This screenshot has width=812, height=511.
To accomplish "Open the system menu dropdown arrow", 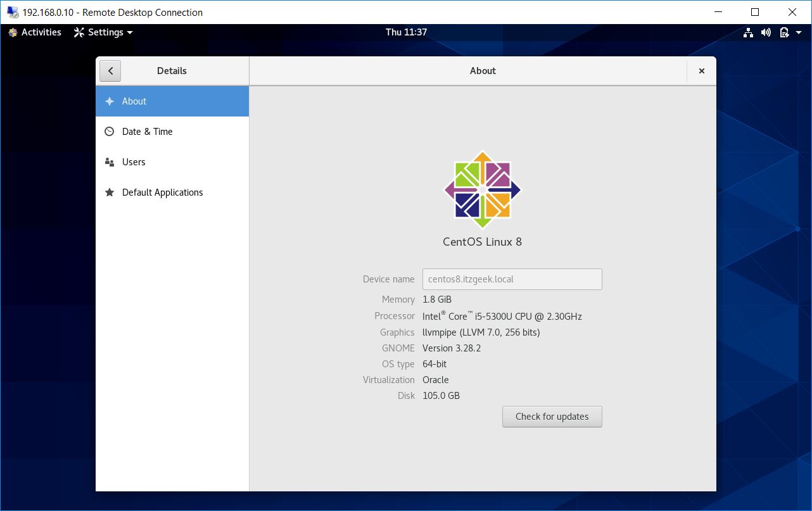I will click(799, 33).
